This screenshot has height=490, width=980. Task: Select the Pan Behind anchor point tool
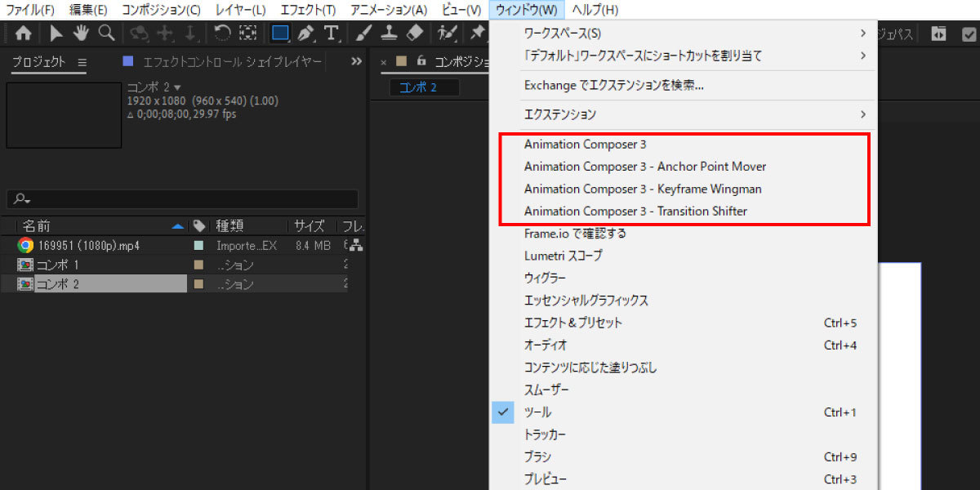pos(247,33)
